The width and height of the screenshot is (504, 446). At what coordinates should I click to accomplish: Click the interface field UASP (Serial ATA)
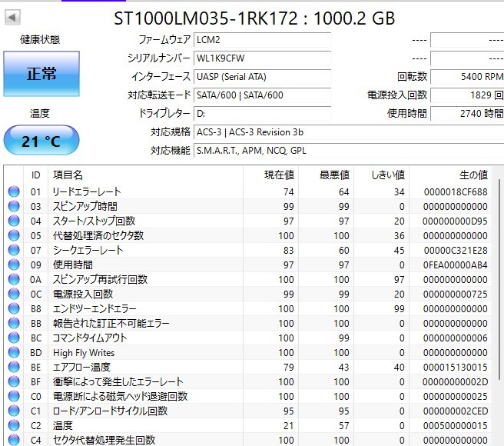262,77
